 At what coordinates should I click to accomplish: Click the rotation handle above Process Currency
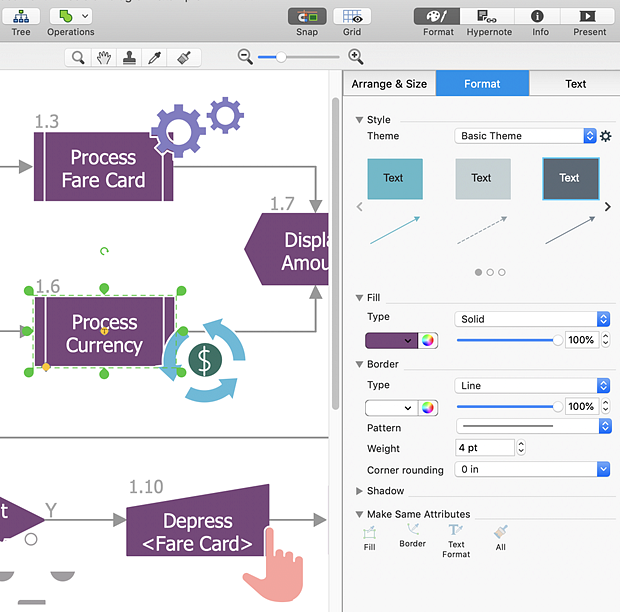[x=104, y=251]
